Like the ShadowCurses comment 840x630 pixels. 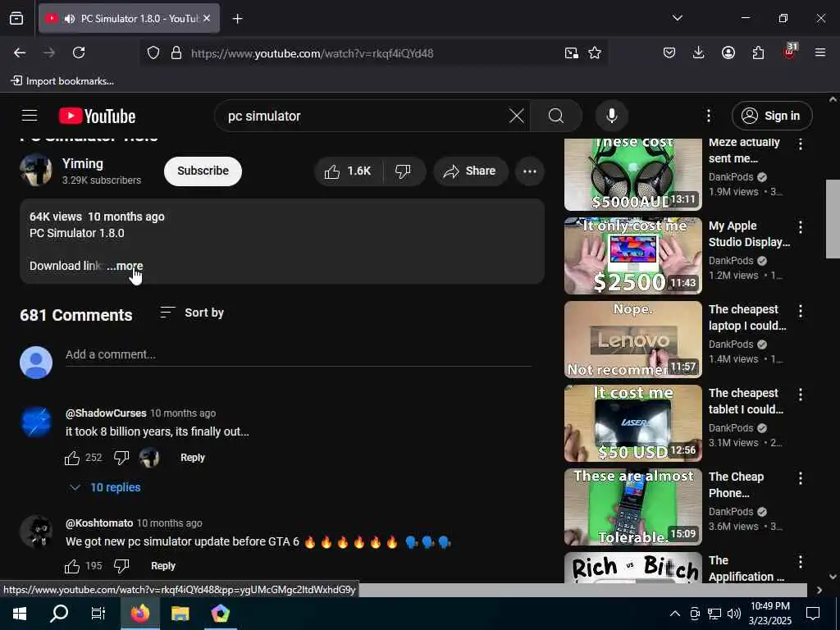pos(72,458)
